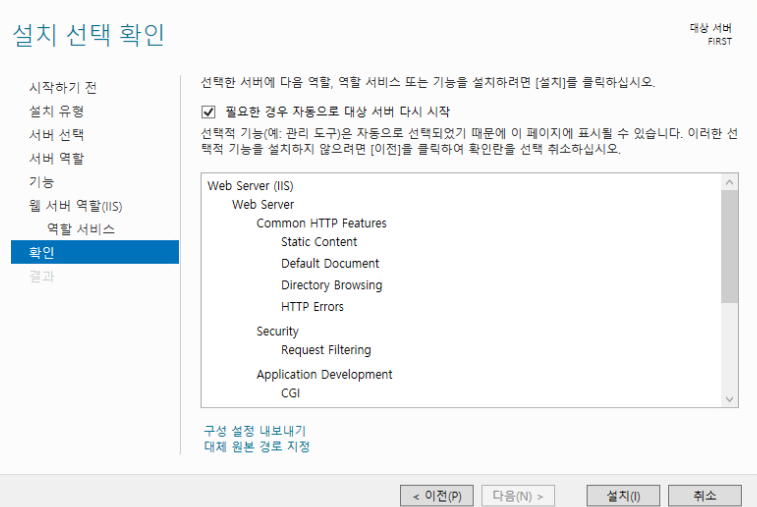Click the FIRST target server name
757x507 pixels.
click(720, 42)
